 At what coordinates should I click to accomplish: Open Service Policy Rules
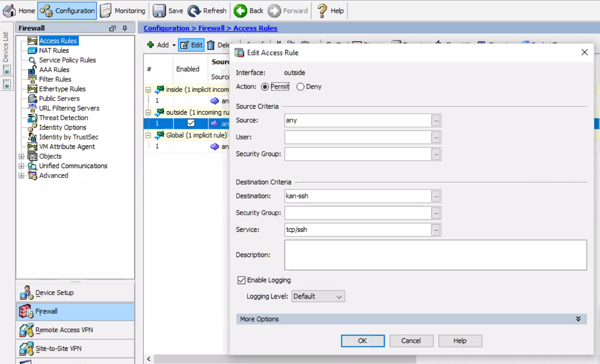coord(67,60)
